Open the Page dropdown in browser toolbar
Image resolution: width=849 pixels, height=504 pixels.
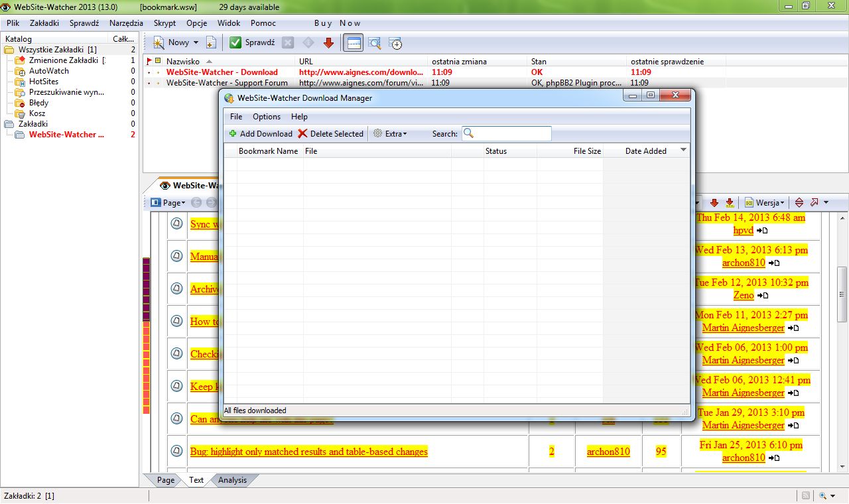click(x=168, y=202)
